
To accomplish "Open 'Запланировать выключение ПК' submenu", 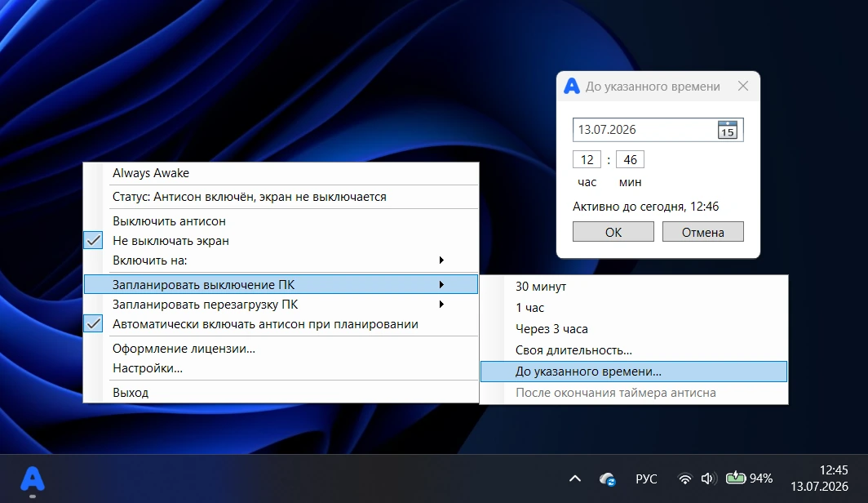I will (x=281, y=285).
